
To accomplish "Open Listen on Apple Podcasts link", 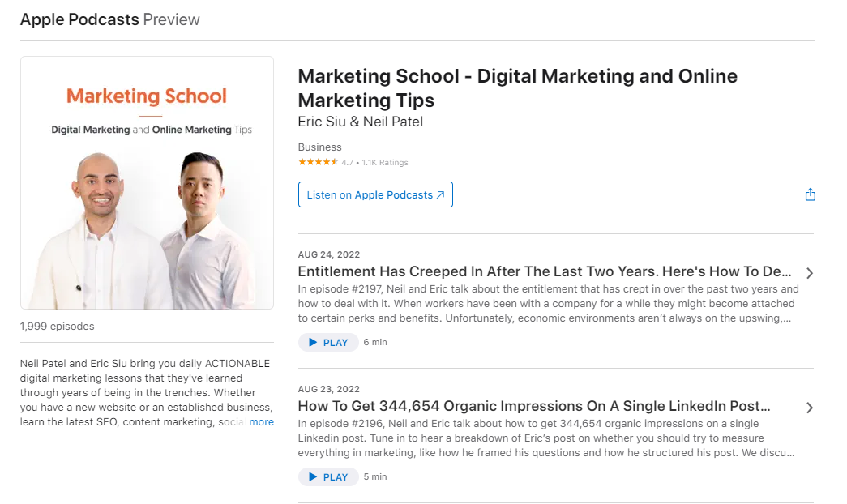I will pos(375,194).
